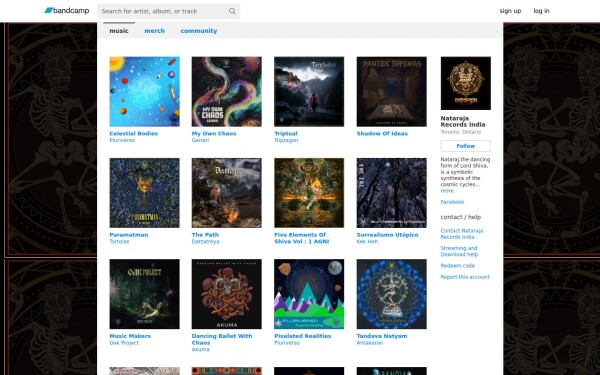The image size is (600, 375).
Task: Click the search magnifier icon
Action: 232,11
